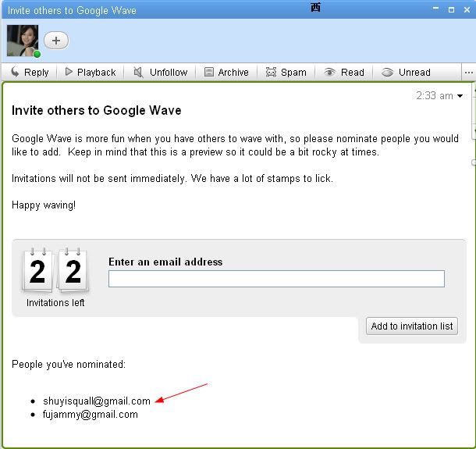Click the 'Happy waving!' text
This screenshot has width=476, height=449.
pos(44,205)
